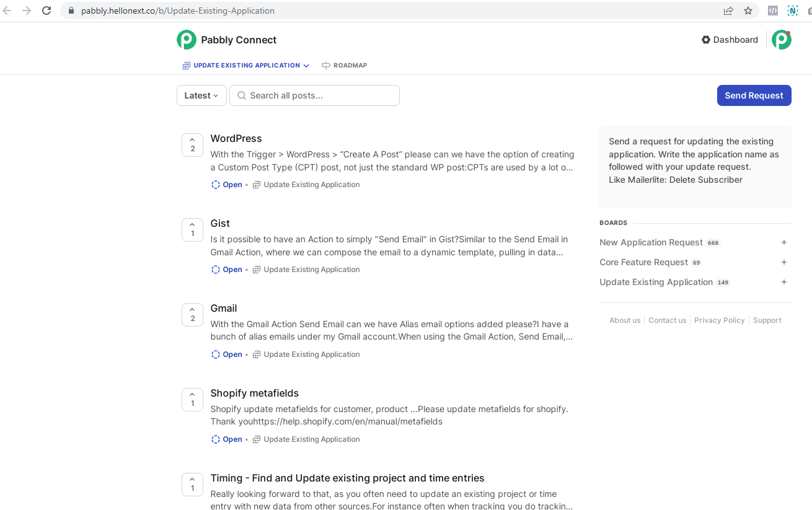Click the WordPress post description text
This screenshot has height=510, width=812.
tap(392, 160)
